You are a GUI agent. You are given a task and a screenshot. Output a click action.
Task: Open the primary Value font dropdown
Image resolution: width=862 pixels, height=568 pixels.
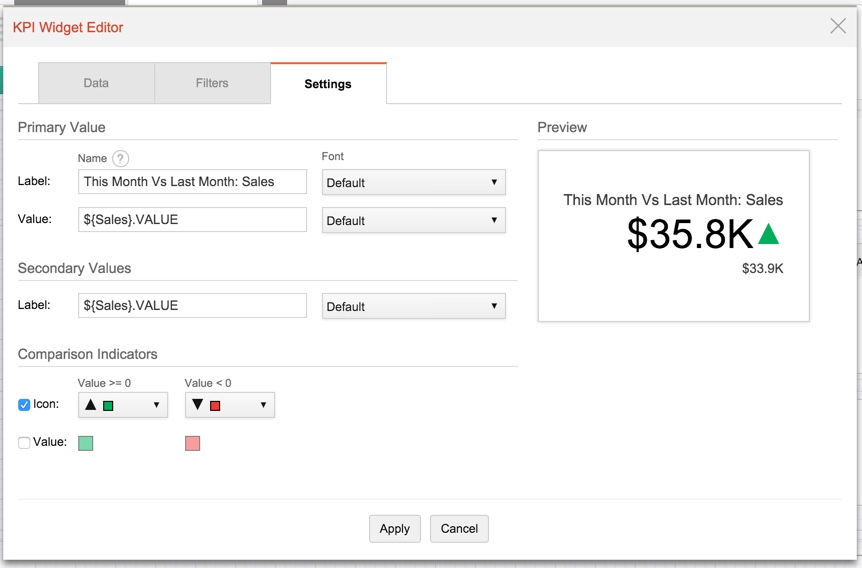click(413, 220)
